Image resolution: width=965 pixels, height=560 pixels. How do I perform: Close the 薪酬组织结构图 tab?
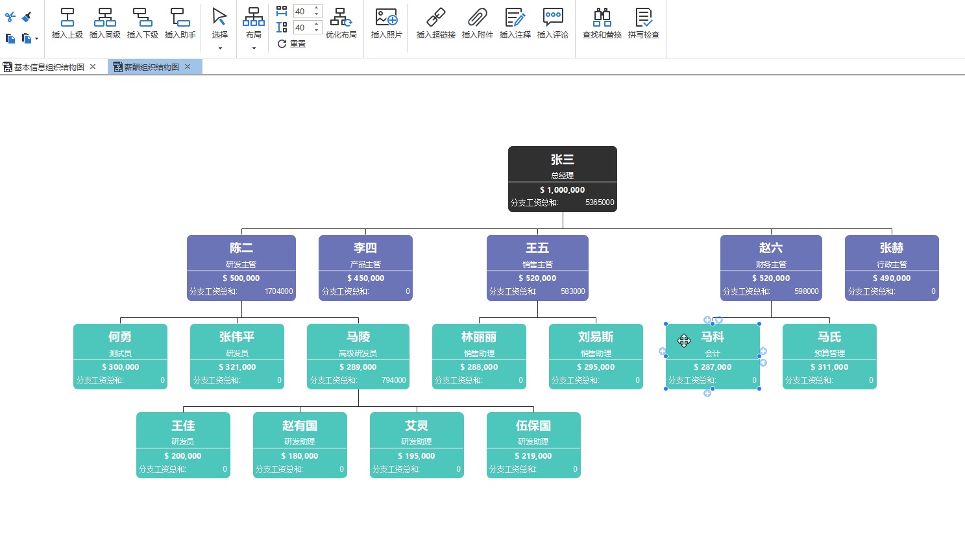point(188,67)
